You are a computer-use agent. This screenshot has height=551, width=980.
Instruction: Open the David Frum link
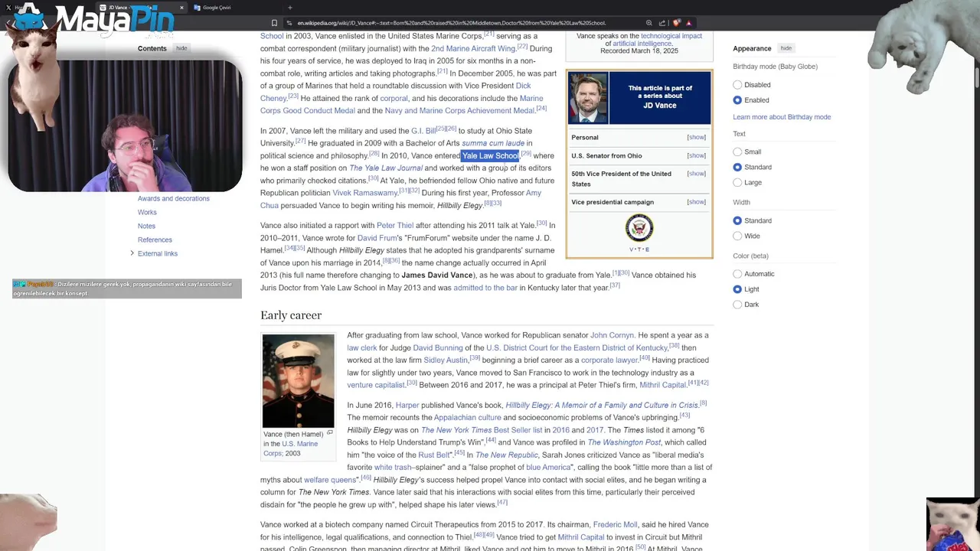click(x=377, y=238)
